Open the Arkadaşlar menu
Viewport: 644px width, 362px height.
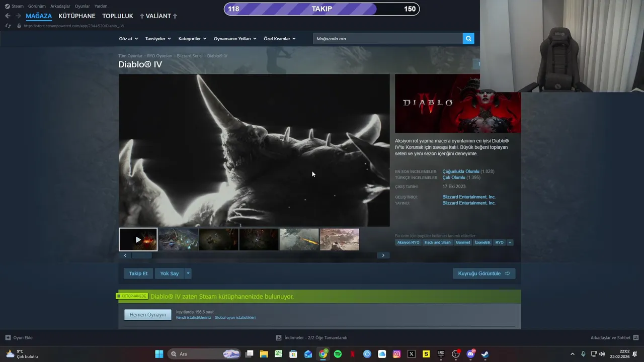tap(60, 6)
